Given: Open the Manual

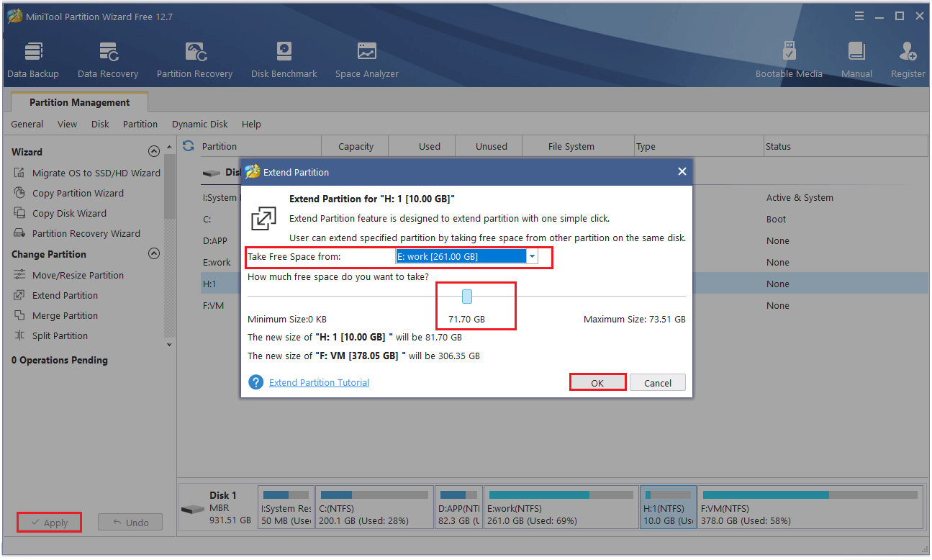Looking at the screenshot, I should click(856, 60).
